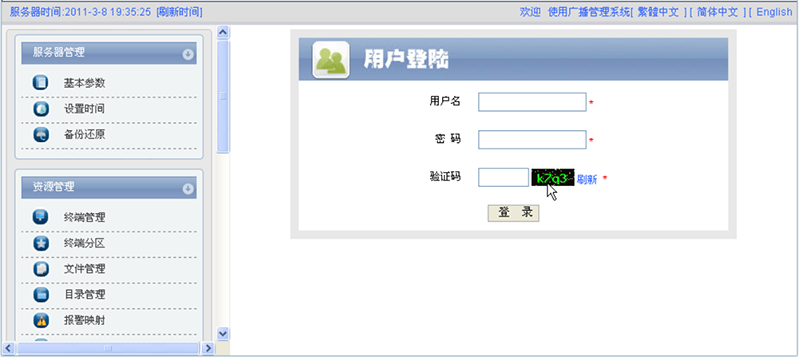Viewport: 800px width, 360px height.
Task: Click the 目录管理 icon
Action: (40, 294)
